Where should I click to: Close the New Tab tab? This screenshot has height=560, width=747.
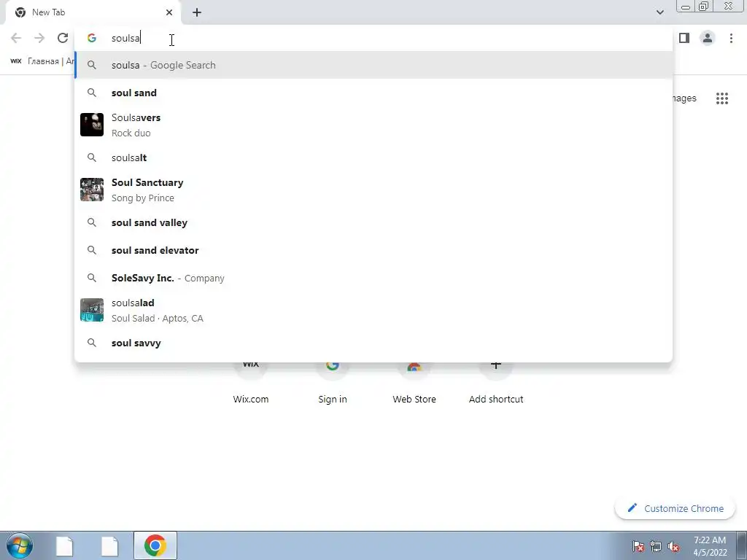pyautogui.click(x=169, y=12)
